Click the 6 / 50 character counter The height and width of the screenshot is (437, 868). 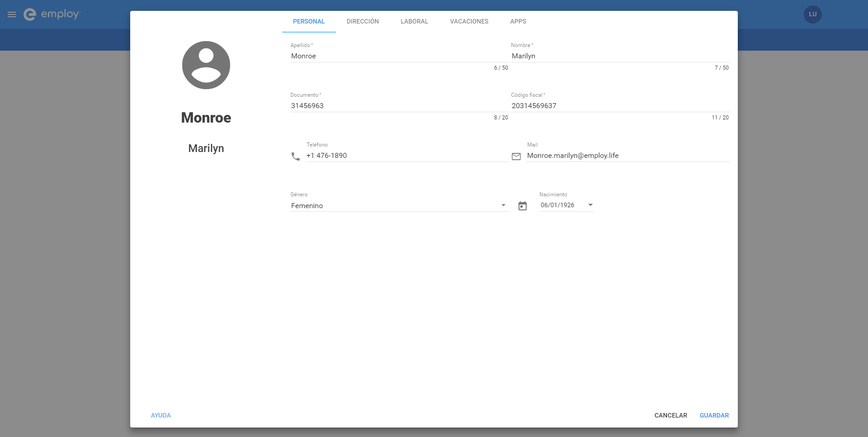click(501, 68)
